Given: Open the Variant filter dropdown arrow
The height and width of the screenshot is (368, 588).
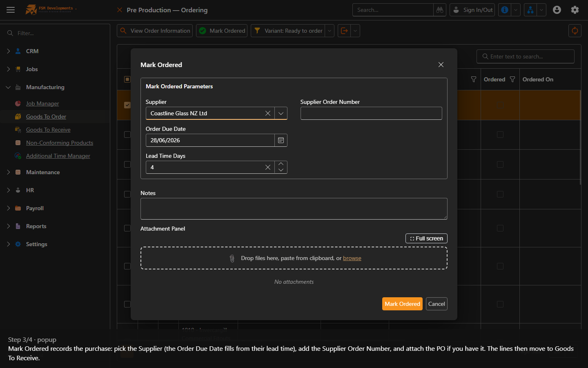Looking at the screenshot, I should click(330, 31).
